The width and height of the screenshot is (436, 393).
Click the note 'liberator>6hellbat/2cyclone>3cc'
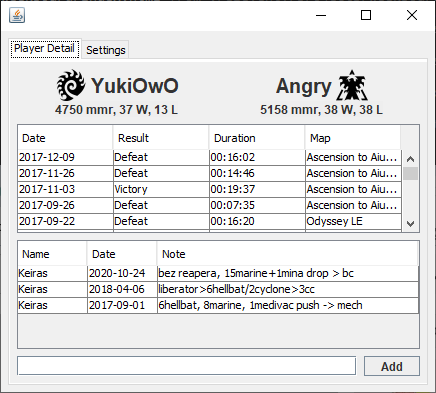(x=288, y=289)
